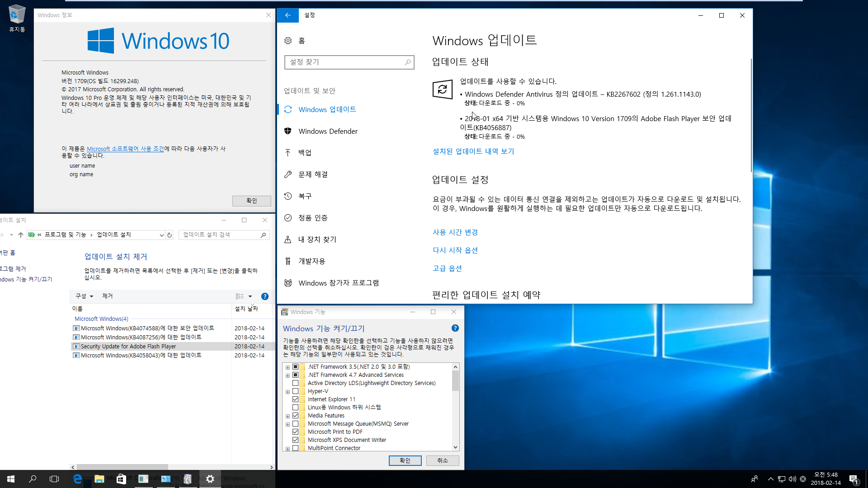Open File Explorer from taskbar
868x488 pixels.
pyautogui.click(x=99, y=479)
